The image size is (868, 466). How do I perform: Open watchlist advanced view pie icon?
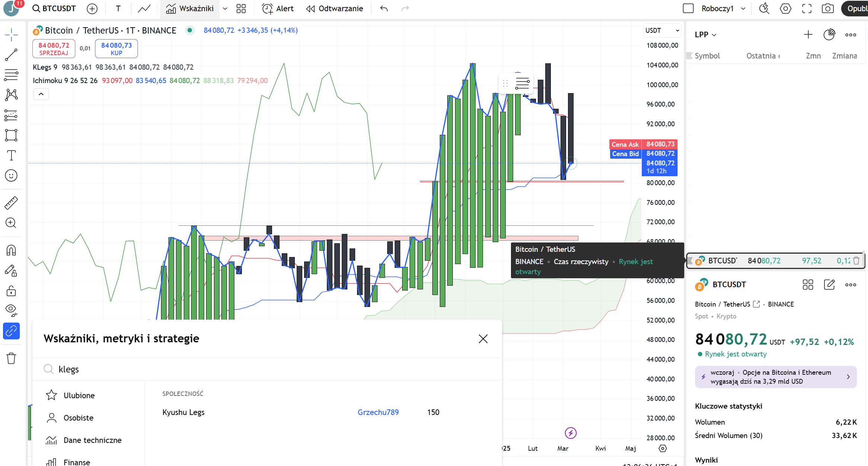(829, 35)
